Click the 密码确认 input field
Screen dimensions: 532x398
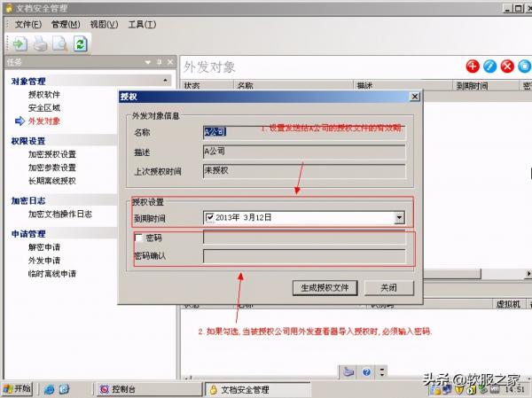pyautogui.click(x=304, y=256)
